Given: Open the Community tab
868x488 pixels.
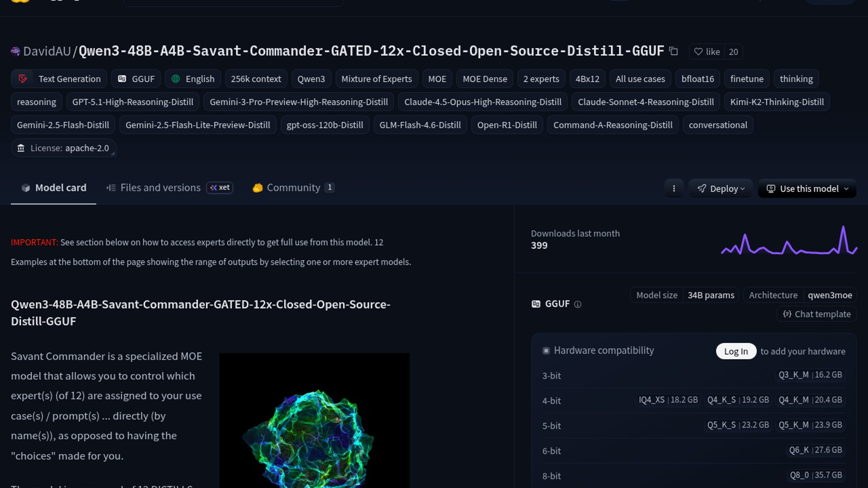Looking at the screenshot, I should tap(293, 188).
